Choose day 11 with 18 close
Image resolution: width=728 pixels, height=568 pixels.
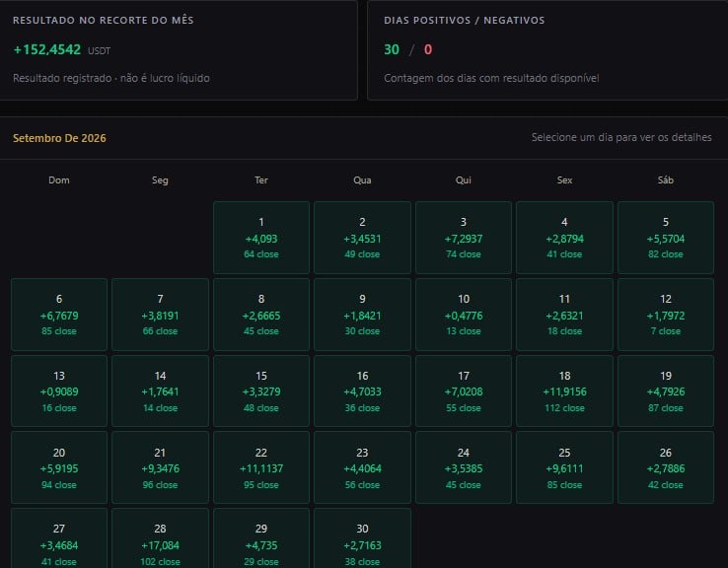coord(564,315)
